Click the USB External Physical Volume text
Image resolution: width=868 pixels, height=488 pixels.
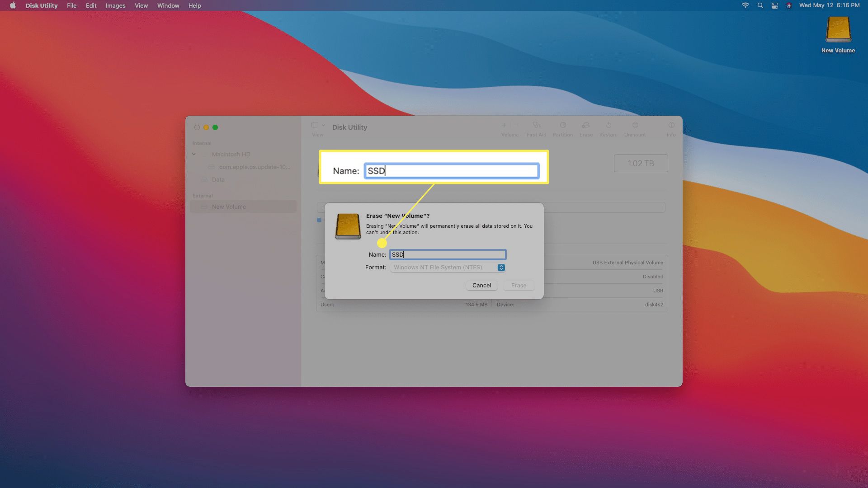tap(627, 263)
